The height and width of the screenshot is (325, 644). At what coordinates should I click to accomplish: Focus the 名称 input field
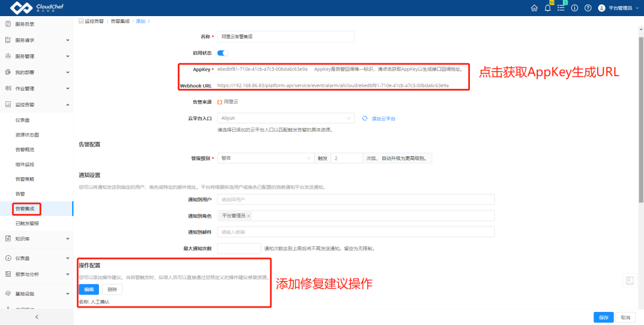[x=286, y=36]
